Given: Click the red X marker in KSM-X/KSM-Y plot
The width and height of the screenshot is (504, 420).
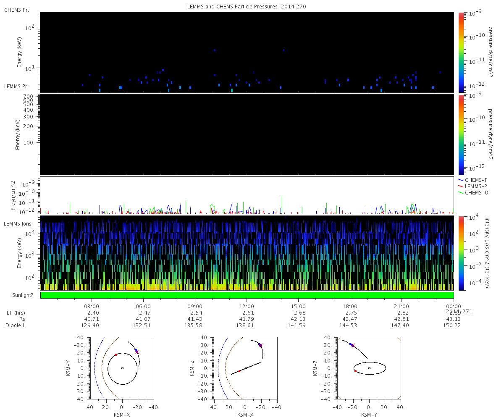Looking at the screenshot, I should [137, 352].
